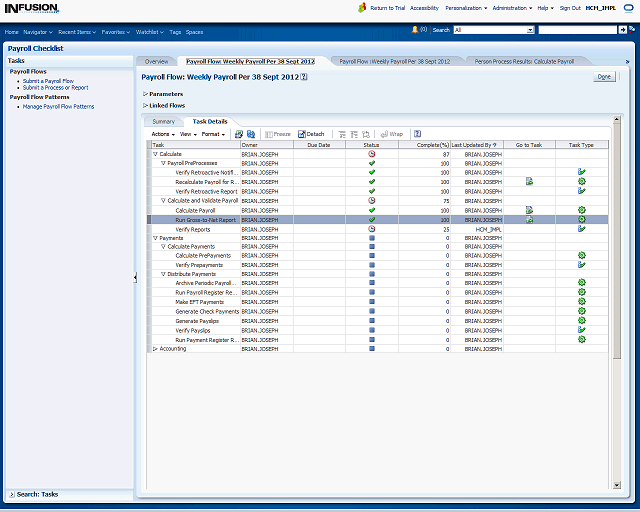
Task: Expand the Accounting tree node
Action: pos(155,349)
